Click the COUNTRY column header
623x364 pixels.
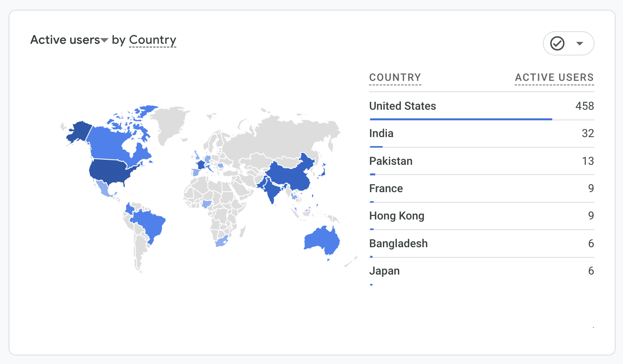click(395, 77)
